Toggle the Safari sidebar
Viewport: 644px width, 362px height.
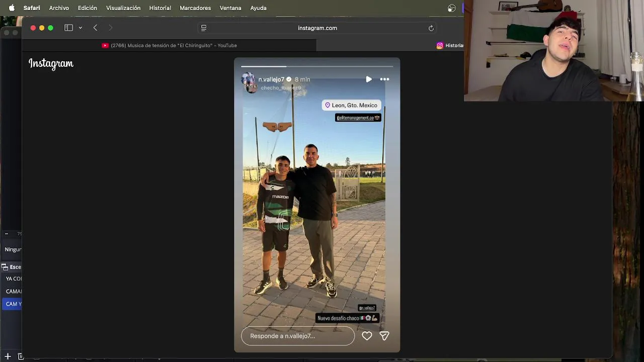(x=68, y=28)
